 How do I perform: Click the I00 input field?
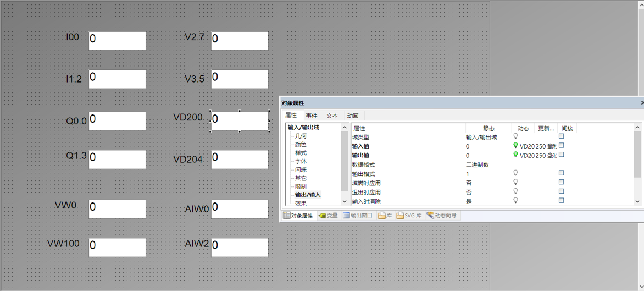(x=117, y=41)
